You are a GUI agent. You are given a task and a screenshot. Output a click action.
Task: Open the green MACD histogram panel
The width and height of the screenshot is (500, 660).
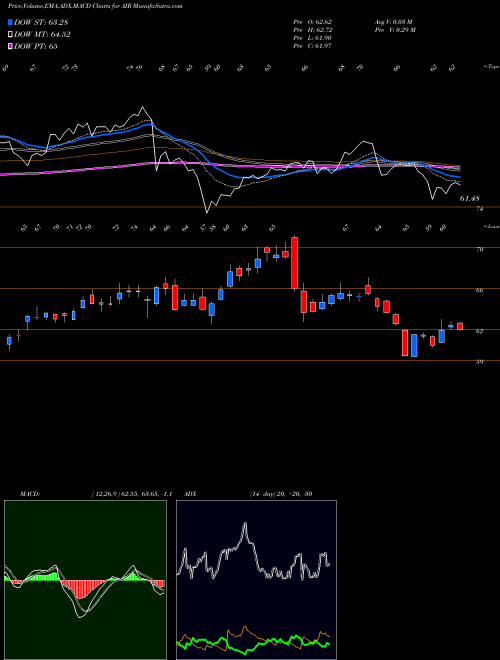pos(85,580)
